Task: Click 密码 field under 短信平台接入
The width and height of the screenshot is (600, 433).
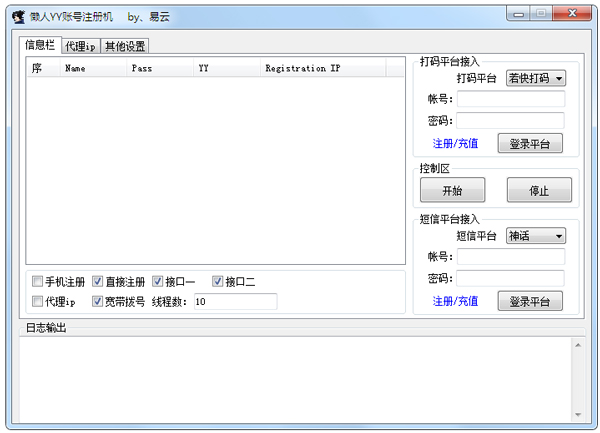Action: [511, 278]
